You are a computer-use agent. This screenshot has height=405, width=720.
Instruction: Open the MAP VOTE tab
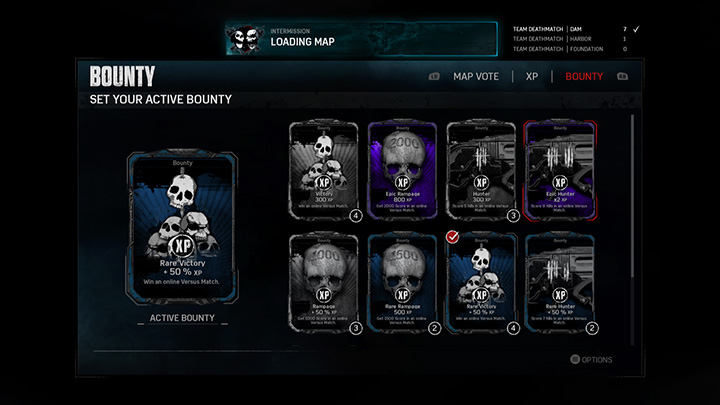tap(476, 77)
